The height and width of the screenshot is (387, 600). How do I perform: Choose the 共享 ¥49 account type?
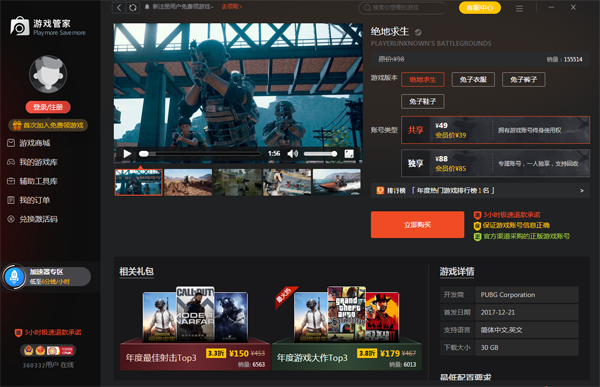(496, 130)
